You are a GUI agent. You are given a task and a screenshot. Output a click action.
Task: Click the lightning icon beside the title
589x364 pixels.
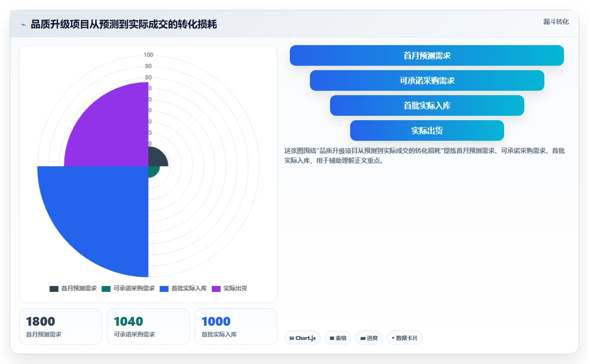pyautogui.click(x=23, y=25)
